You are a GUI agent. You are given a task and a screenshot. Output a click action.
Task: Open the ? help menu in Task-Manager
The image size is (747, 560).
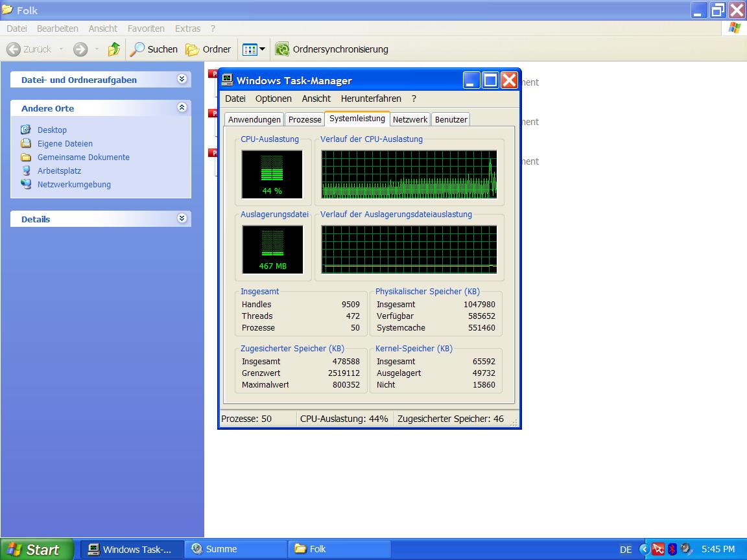point(414,99)
